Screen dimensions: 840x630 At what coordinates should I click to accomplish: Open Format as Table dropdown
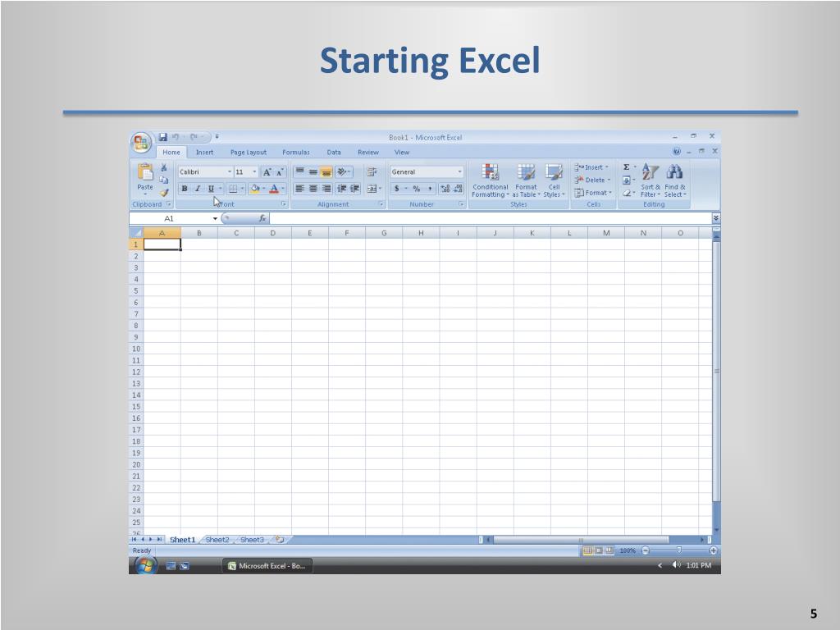[x=526, y=180]
